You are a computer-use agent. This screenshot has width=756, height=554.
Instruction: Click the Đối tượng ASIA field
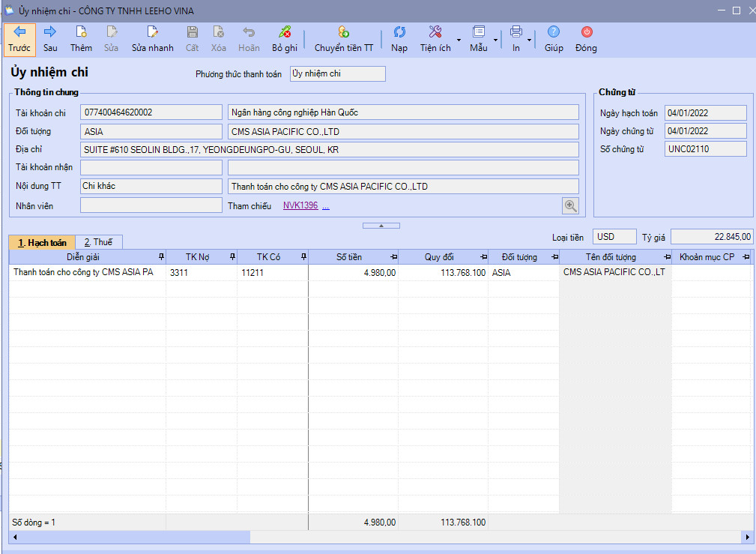(151, 131)
